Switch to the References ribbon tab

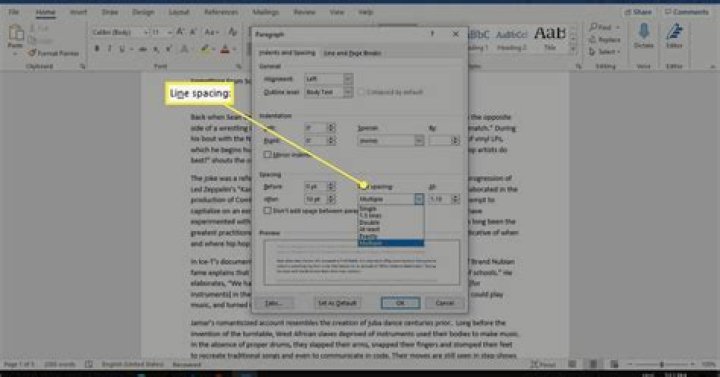click(221, 12)
